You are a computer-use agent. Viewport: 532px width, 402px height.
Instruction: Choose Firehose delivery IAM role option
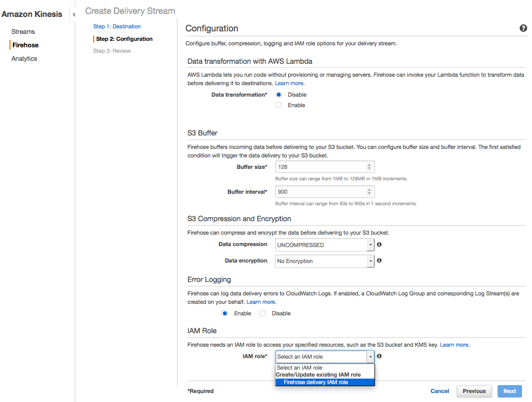(325, 382)
